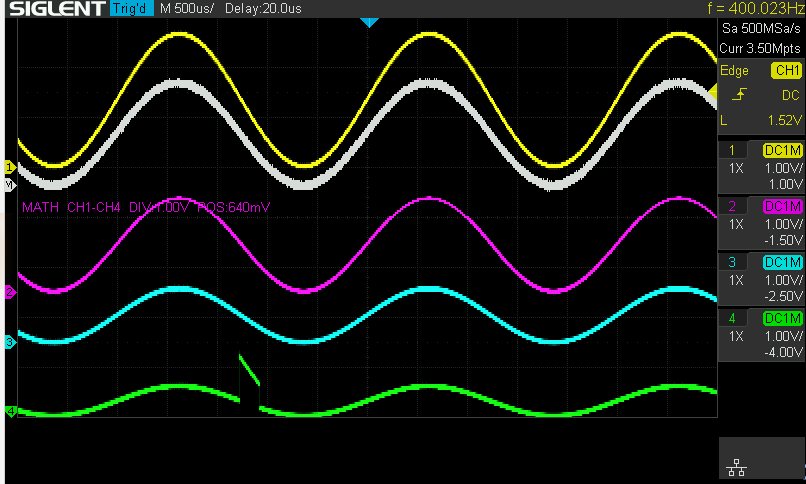This screenshot has width=806, height=484.
Task: Click the white math M ground marker
Action: point(10,184)
